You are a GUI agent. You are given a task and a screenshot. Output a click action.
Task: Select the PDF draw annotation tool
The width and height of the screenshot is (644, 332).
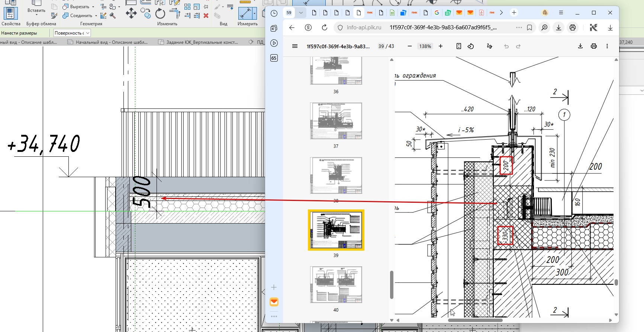point(489,46)
